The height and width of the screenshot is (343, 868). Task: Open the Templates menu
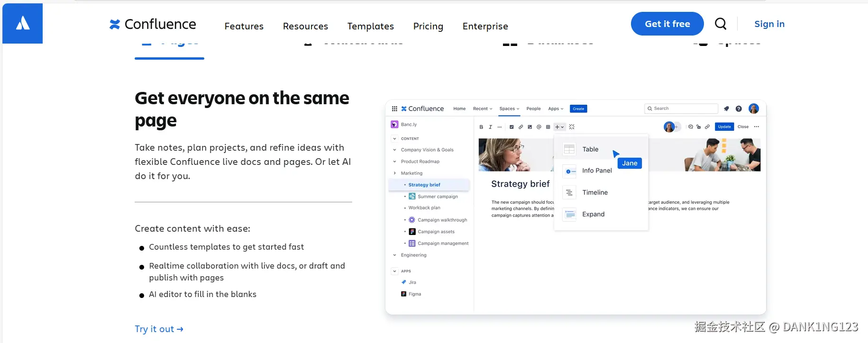click(371, 26)
